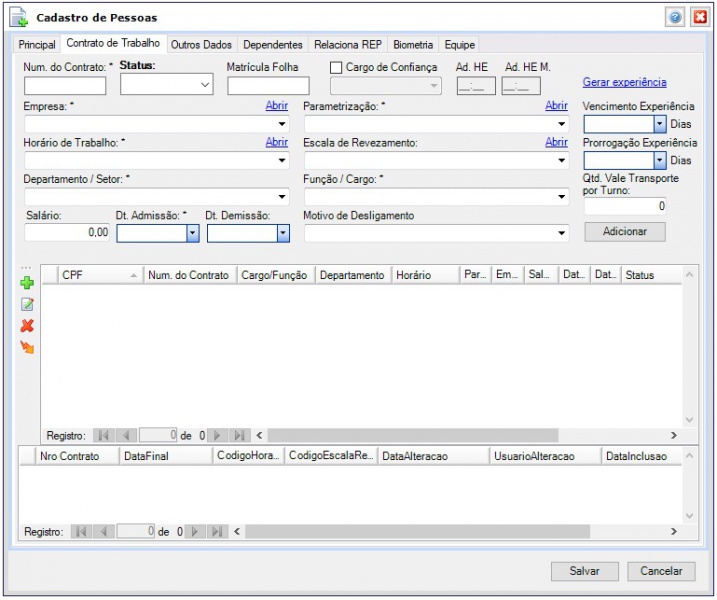Viewport: 717px width, 600px height.
Task: Click the Gerar experiência link
Action: coord(624,82)
